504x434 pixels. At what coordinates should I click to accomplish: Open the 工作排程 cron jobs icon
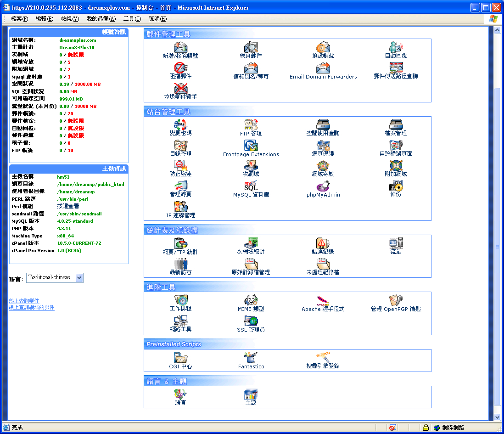point(180,301)
